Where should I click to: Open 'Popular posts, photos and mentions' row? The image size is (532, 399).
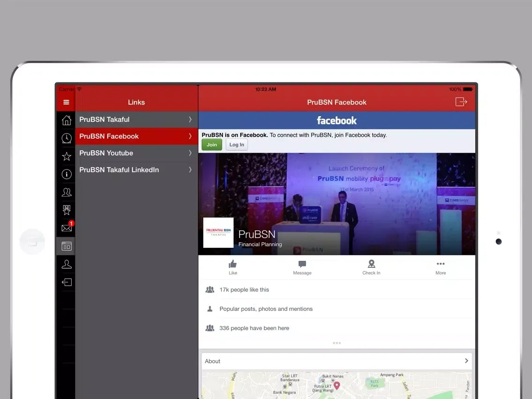coord(337,309)
